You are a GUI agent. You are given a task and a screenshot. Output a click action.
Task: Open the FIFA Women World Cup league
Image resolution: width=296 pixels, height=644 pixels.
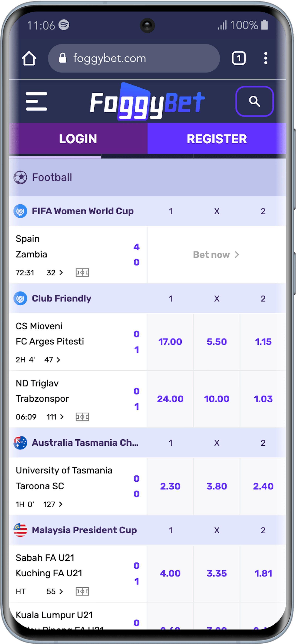[x=83, y=211]
